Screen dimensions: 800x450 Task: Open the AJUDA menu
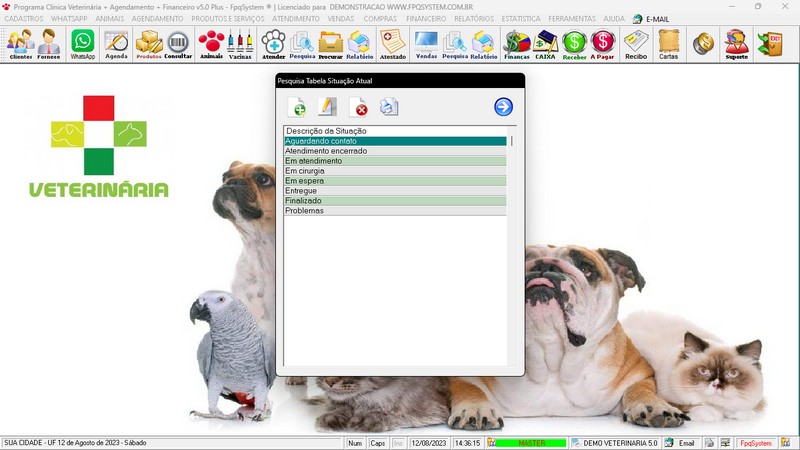(614, 18)
